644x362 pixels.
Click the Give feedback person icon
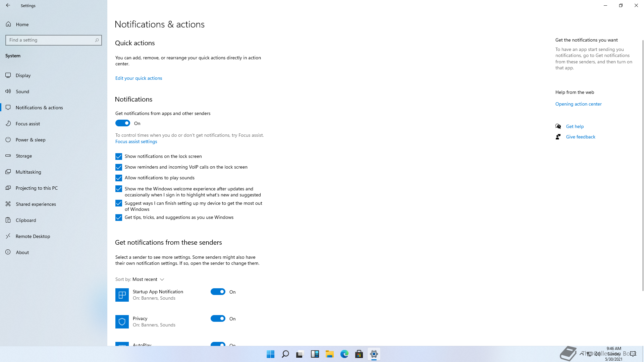tap(558, 137)
